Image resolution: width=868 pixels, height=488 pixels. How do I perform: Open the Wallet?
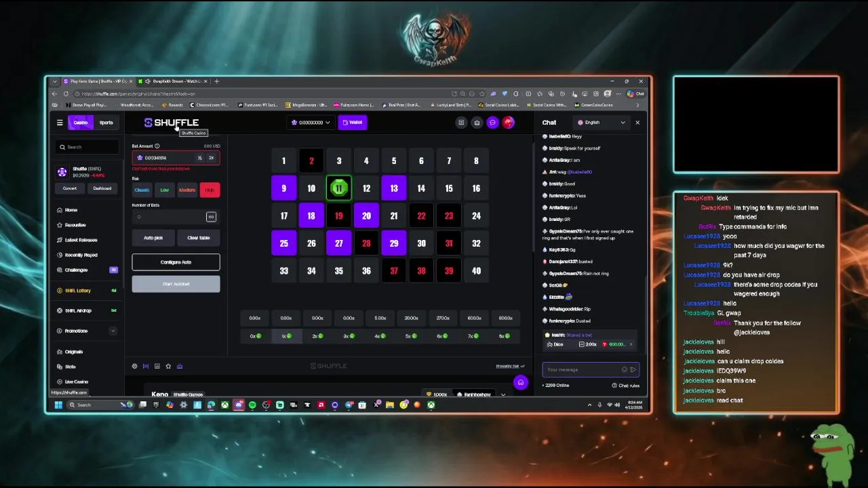[352, 123]
